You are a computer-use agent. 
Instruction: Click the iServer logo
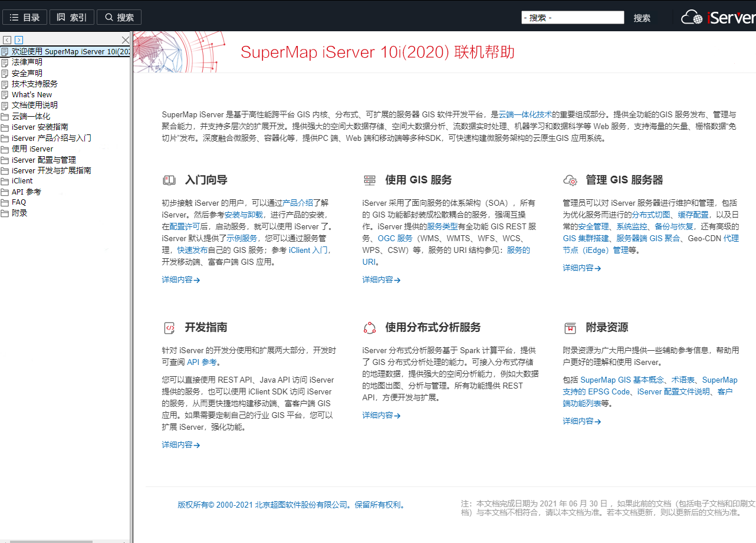pos(718,18)
